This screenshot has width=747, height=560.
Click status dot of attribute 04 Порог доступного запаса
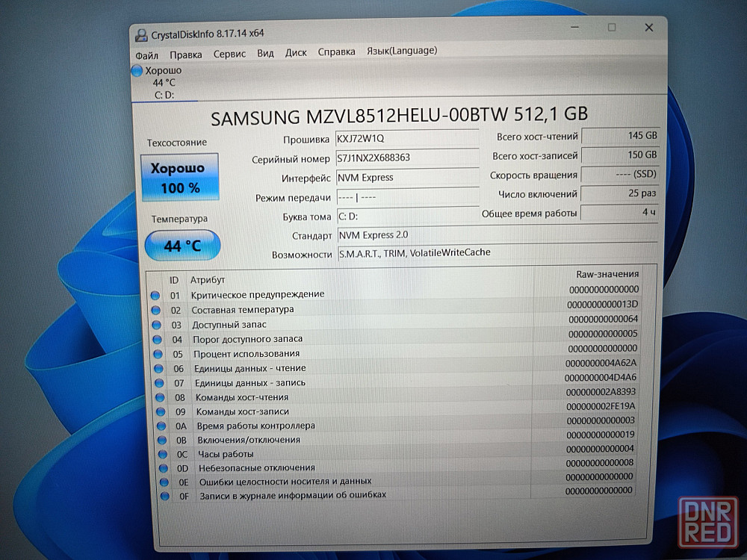(x=157, y=340)
